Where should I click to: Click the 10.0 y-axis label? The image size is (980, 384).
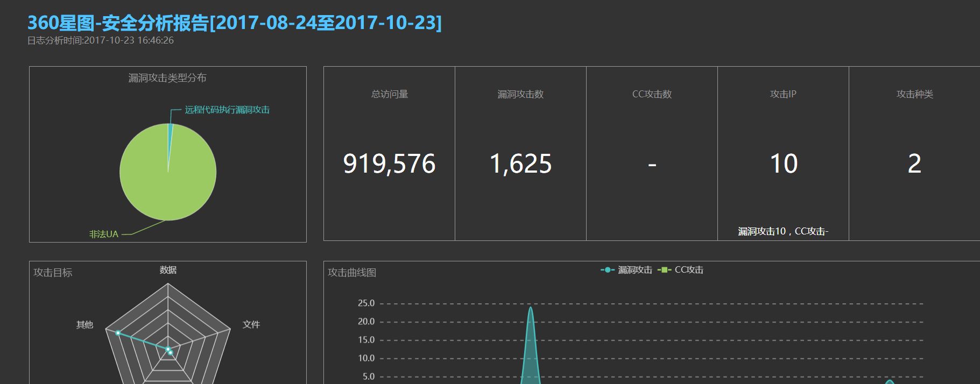pos(366,358)
